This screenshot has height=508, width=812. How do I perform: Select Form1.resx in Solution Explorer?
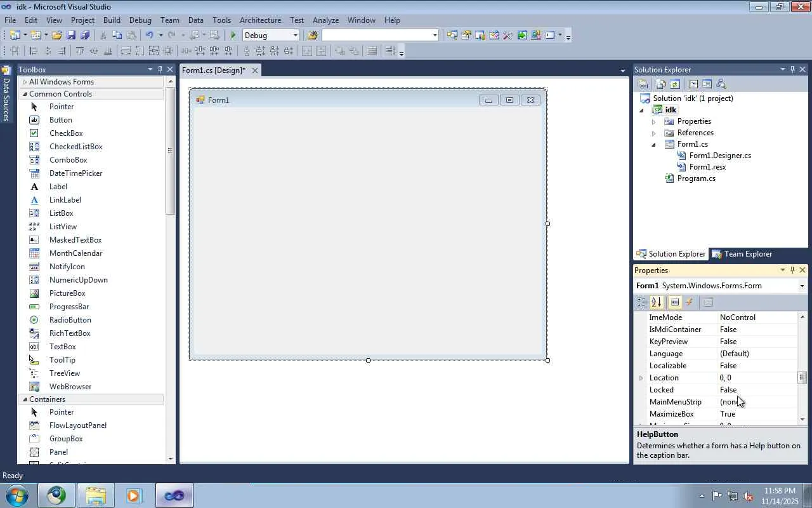707,167
